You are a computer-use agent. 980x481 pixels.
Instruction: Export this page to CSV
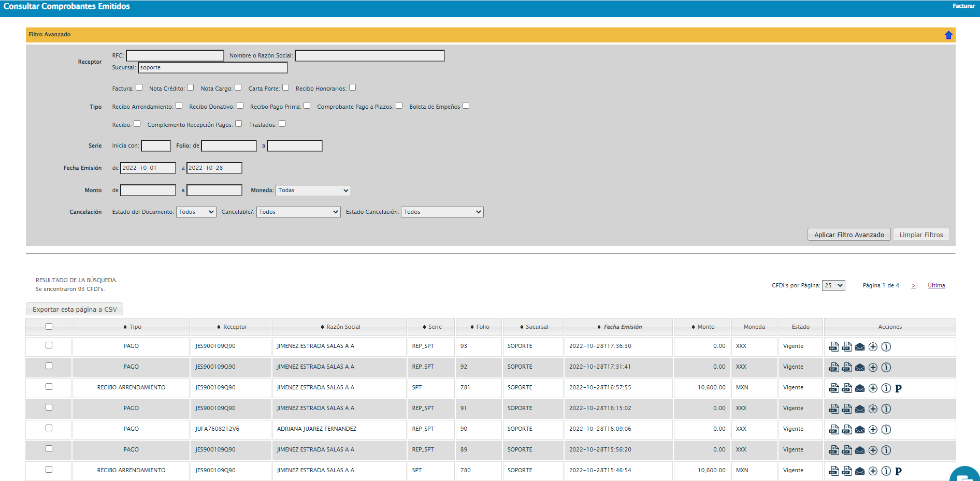[75, 309]
